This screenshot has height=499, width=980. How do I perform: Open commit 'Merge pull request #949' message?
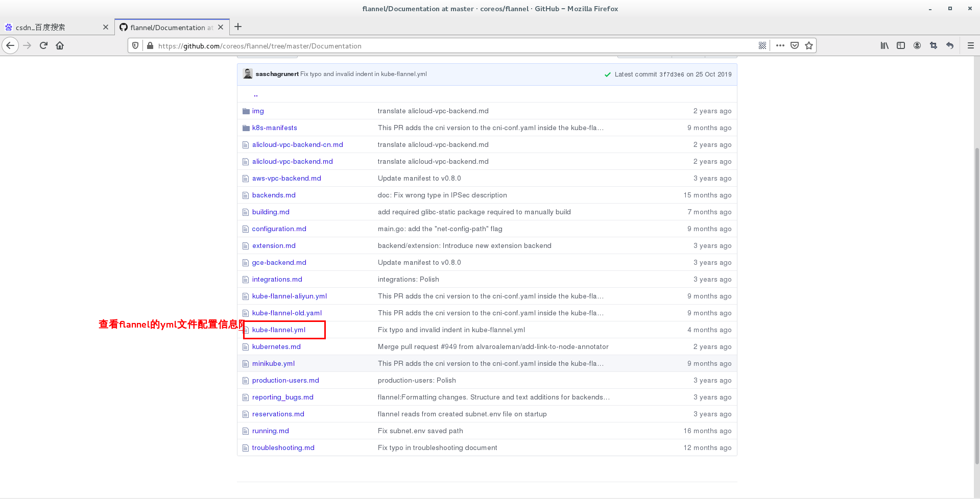pos(493,346)
